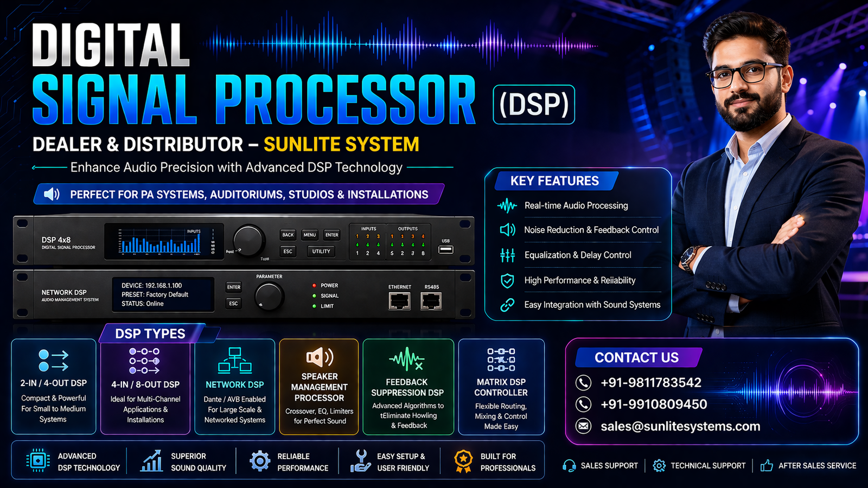Screen dimensions: 868x488
Task: Click the "DEALER & DISTRIBUTOR" heading text
Action: click(138, 144)
